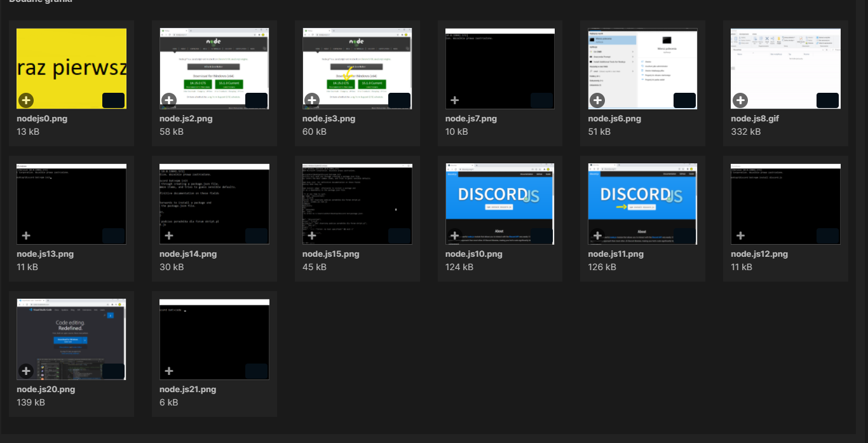868x443 pixels.
Task: Hit the plus icon on node.js10.png
Action: point(455,236)
